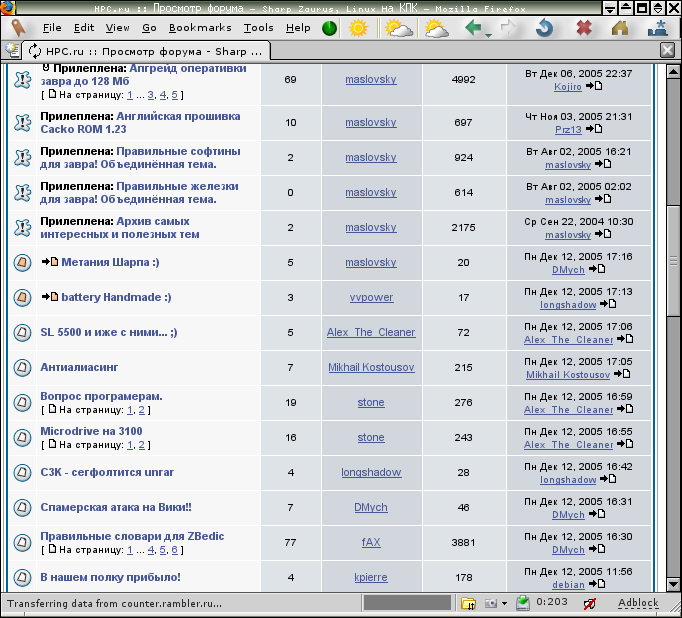Image resolution: width=682 pixels, height=618 pixels.
Task: Open topic Спамерская атака на Вики
Action: pyautogui.click(x=116, y=508)
